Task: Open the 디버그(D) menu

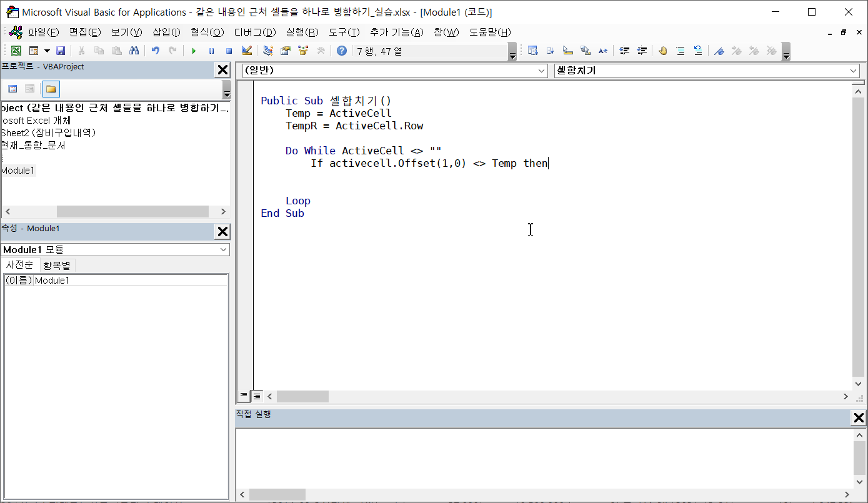Action: tap(255, 32)
